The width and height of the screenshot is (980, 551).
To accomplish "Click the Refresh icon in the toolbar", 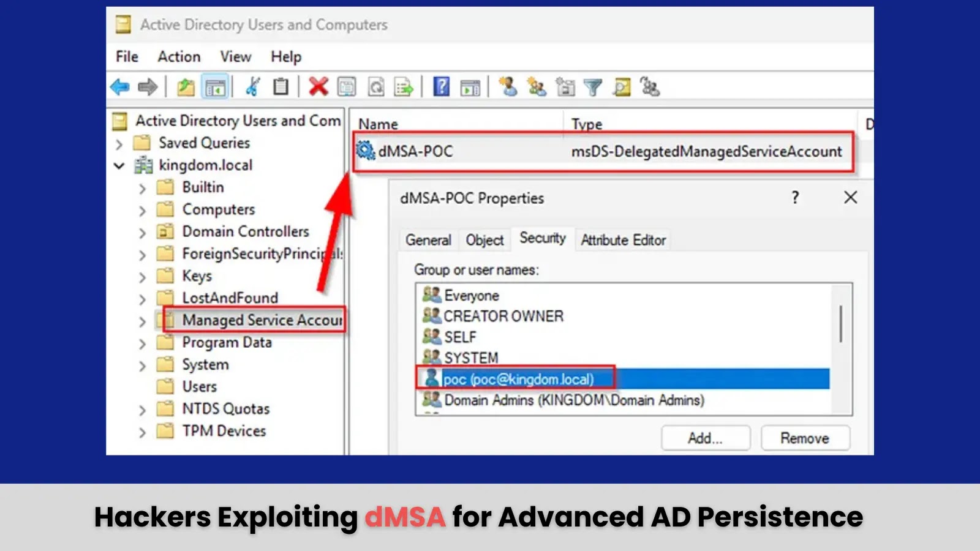I will 377,86.
